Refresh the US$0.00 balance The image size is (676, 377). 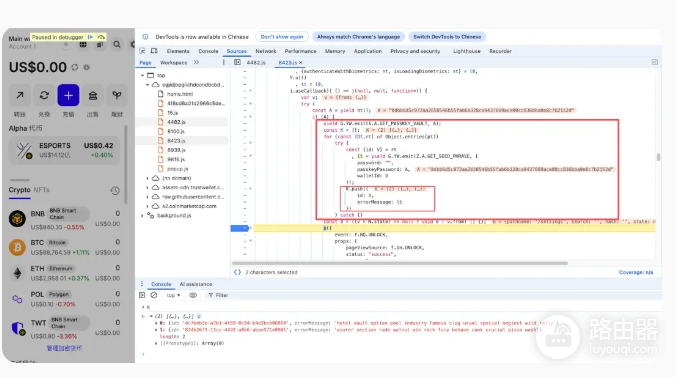(x=75, y=67)
